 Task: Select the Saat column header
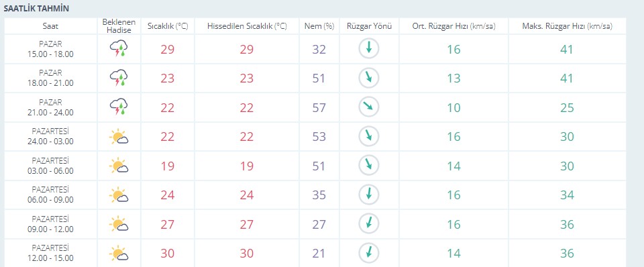50,26
